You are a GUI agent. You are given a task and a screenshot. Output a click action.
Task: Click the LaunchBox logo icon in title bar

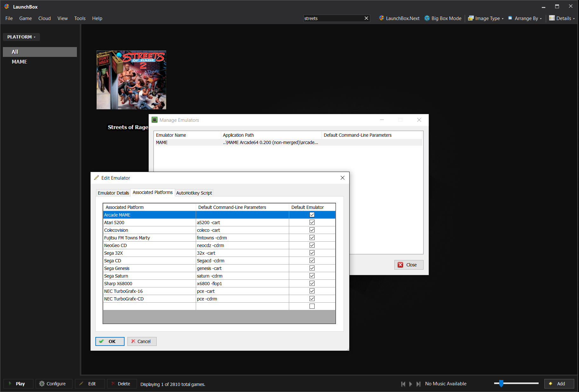7,7
